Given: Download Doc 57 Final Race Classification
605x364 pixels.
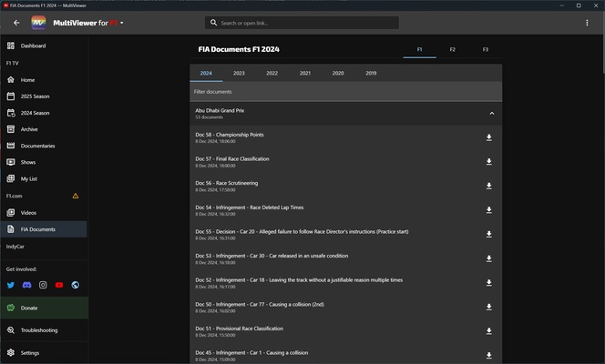Looking at the screenshot, I should pyautogui.click(x=489, y=162).
